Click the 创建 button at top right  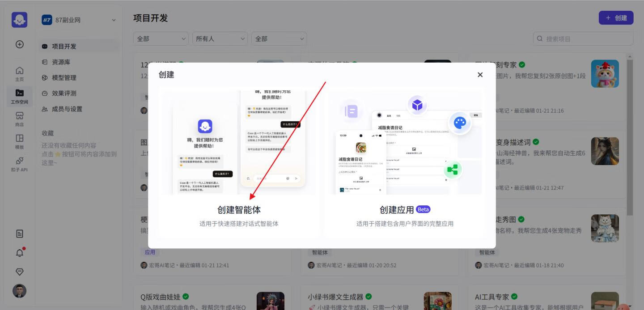[616, 18]
